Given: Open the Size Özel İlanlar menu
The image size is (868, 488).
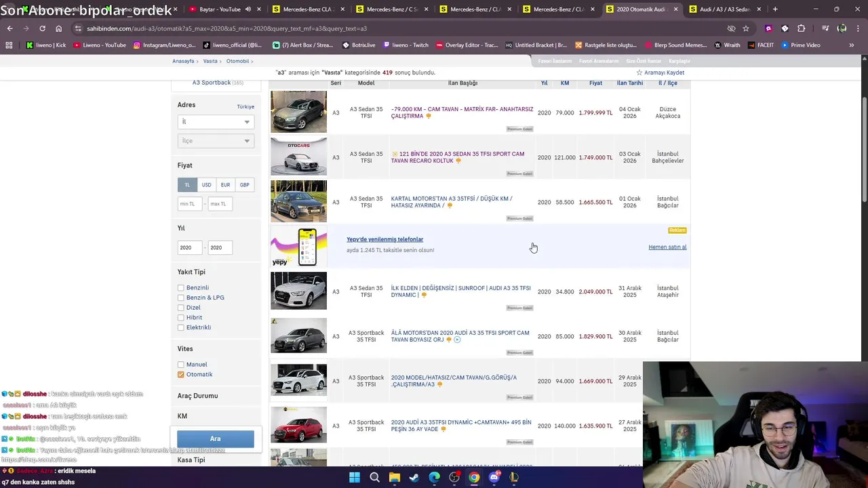Looking at the screenshot, I should pyautogui.click(x=644, y=61).
